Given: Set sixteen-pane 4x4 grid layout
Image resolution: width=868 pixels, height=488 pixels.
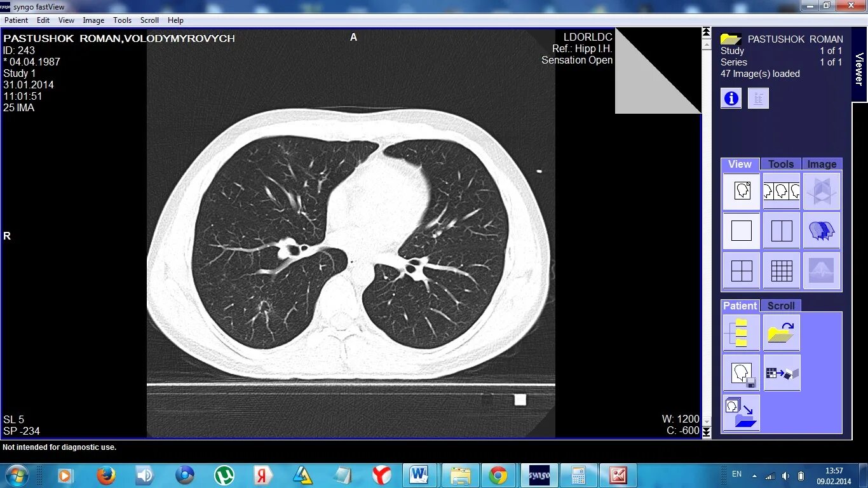Looking at the screenshot, I should click(x=782, y=271).
